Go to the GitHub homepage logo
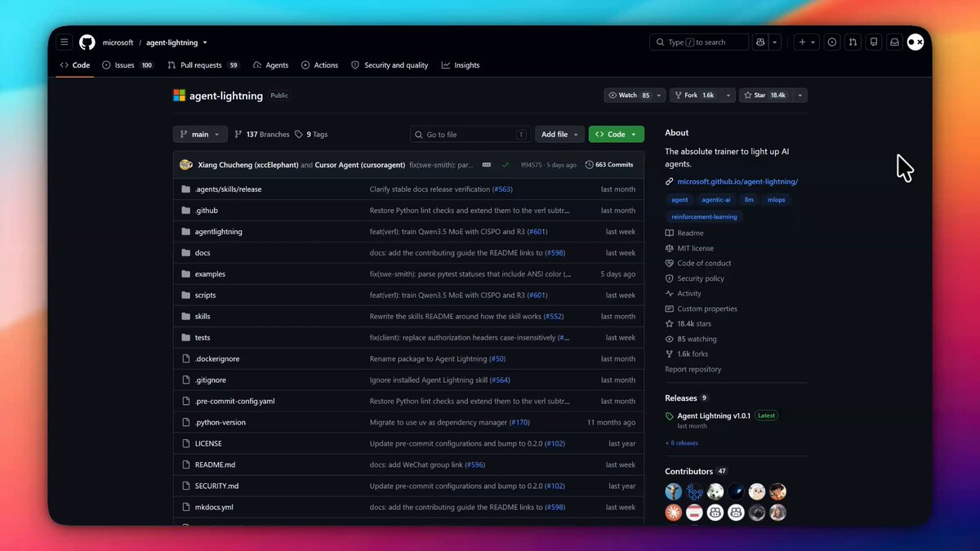 87,42
